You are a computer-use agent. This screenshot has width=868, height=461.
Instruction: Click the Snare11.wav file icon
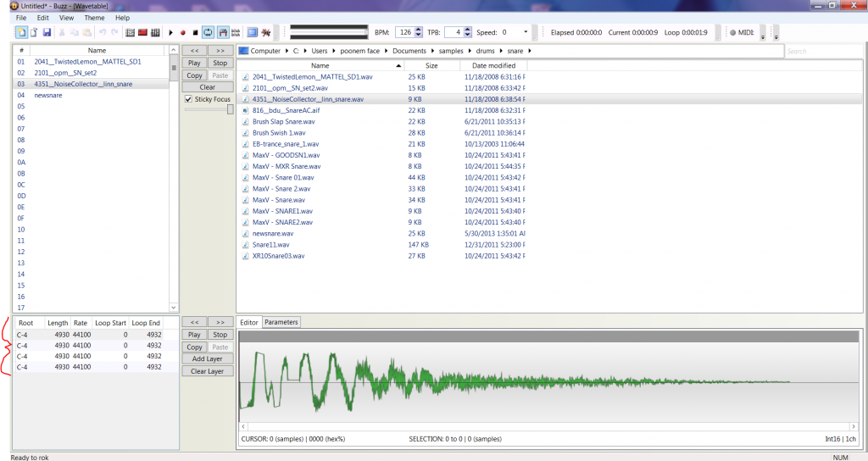coord(245,245)
